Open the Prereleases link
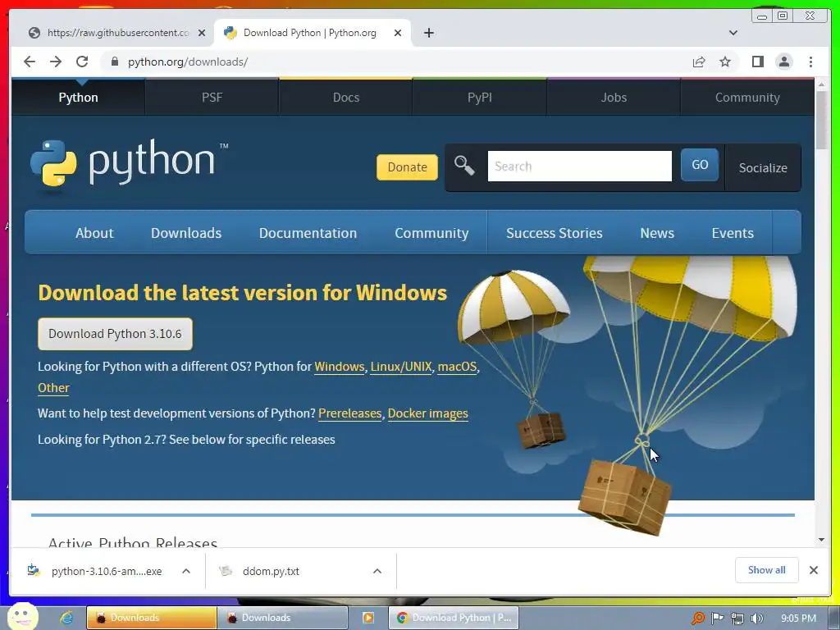 [x=349, y=413]
